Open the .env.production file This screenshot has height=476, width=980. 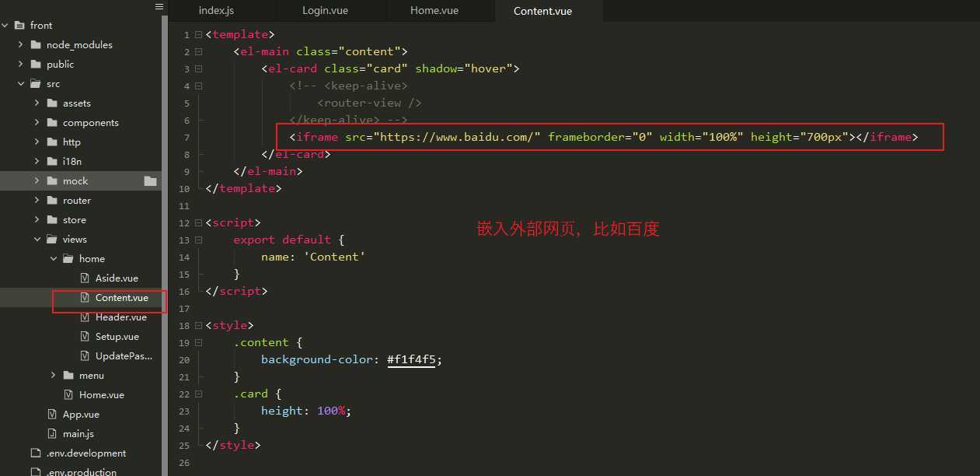pos(83,471)
